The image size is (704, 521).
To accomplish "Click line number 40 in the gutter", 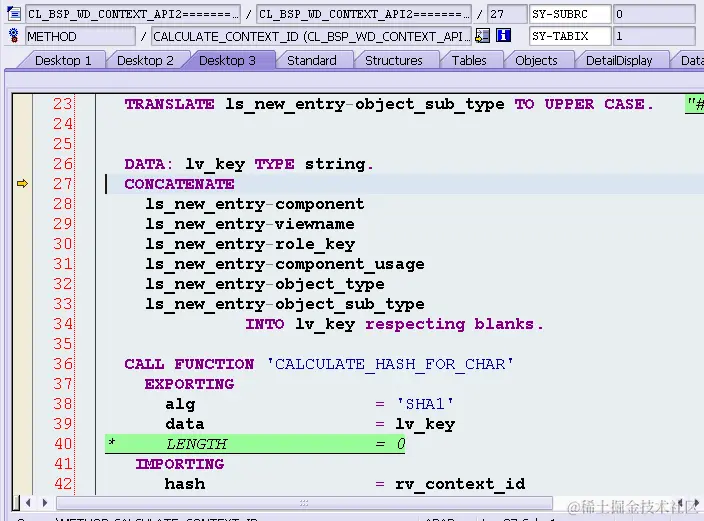I will (62, 444).
